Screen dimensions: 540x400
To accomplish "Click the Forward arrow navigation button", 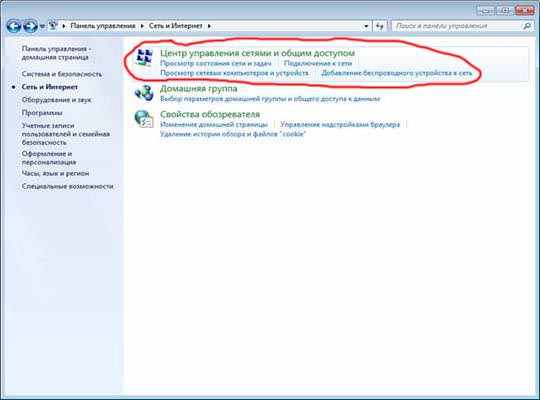I will 30,26.
